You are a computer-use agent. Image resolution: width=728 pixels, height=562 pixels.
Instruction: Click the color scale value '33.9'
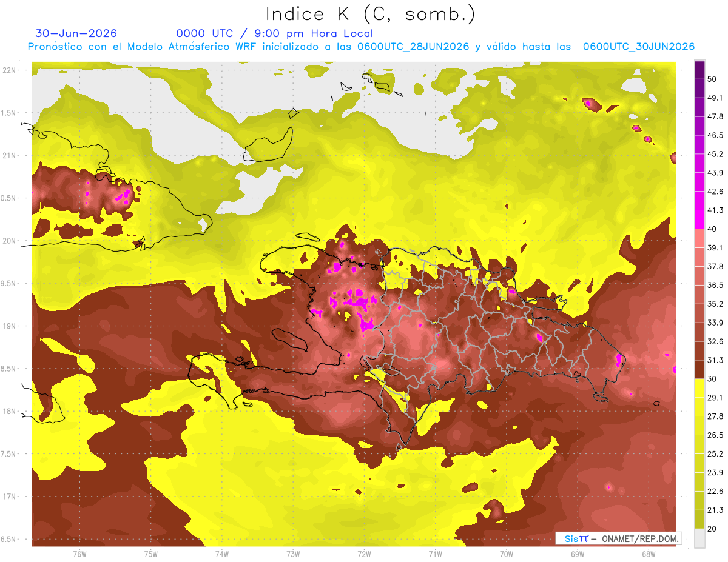[715, 323]
